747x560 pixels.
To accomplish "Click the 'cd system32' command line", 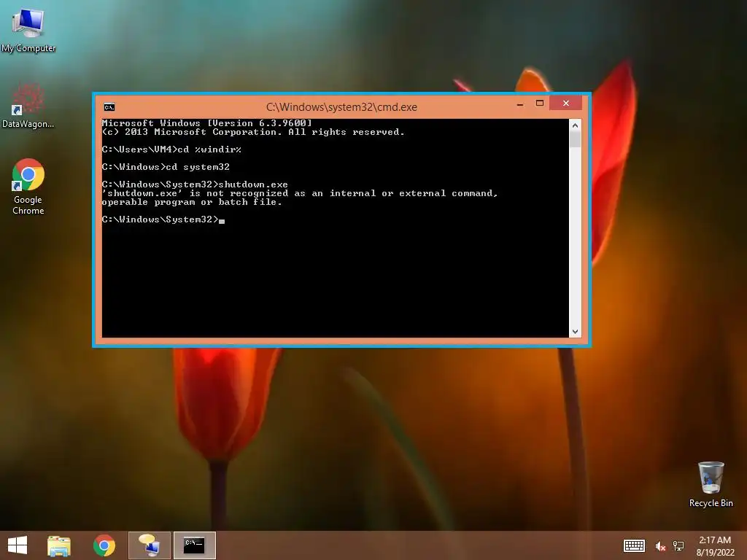I will [x=166, y=167].
